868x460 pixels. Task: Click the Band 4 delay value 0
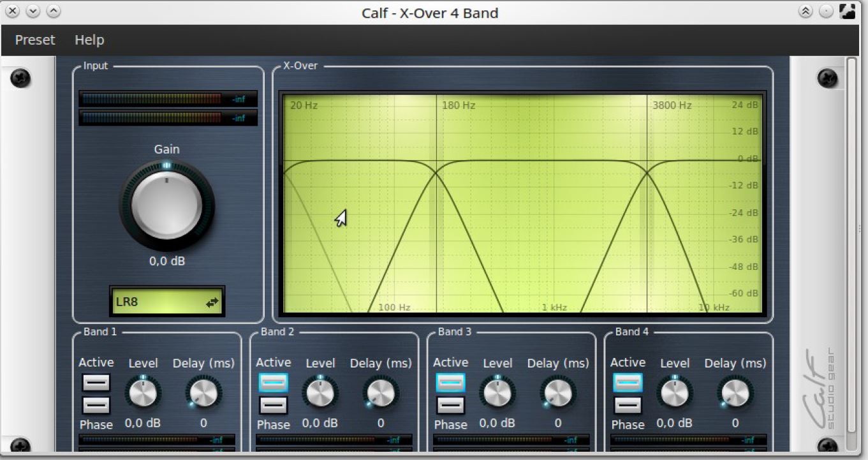point(735,423)
